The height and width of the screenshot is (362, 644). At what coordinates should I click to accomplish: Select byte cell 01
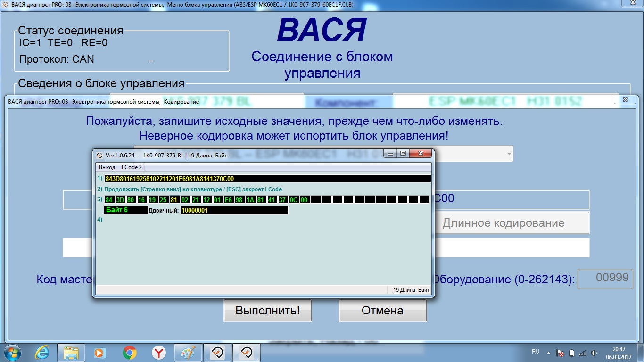point(218,200)
